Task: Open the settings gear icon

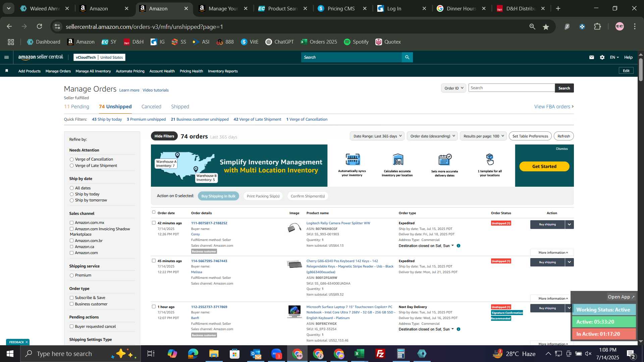Action: click(602, 57)
